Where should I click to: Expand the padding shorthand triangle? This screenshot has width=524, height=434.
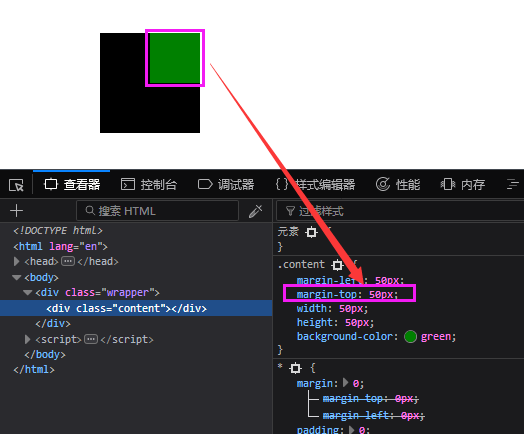351,429
